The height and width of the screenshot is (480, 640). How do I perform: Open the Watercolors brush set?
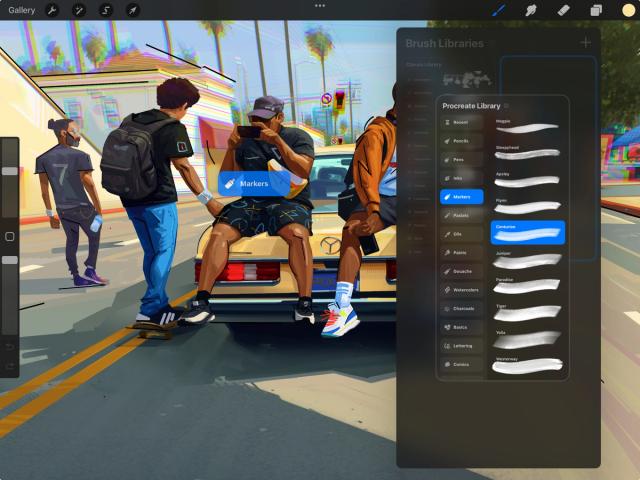462,290
